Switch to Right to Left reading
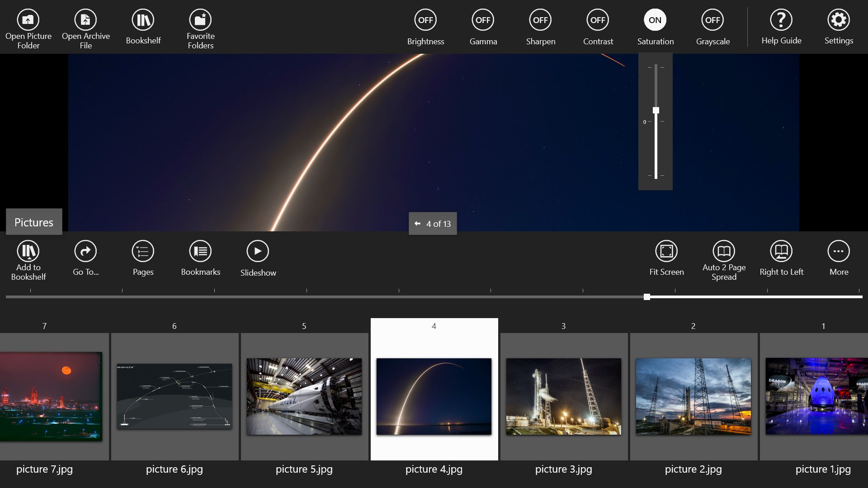Viewport: 868px width, 488px height. click(x=781, y=258)
